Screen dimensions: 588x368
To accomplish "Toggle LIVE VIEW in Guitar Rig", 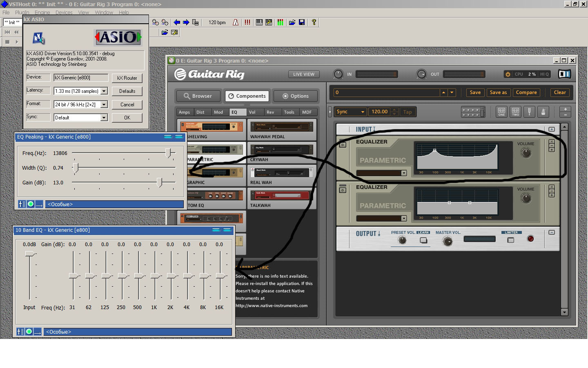I will 304,74.
